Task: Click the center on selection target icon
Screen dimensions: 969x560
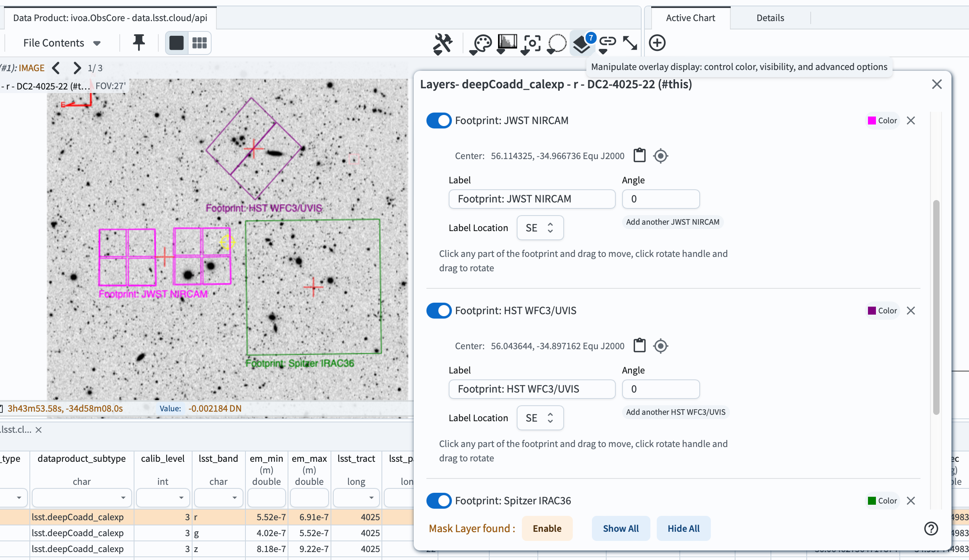Action: [660, 156]
